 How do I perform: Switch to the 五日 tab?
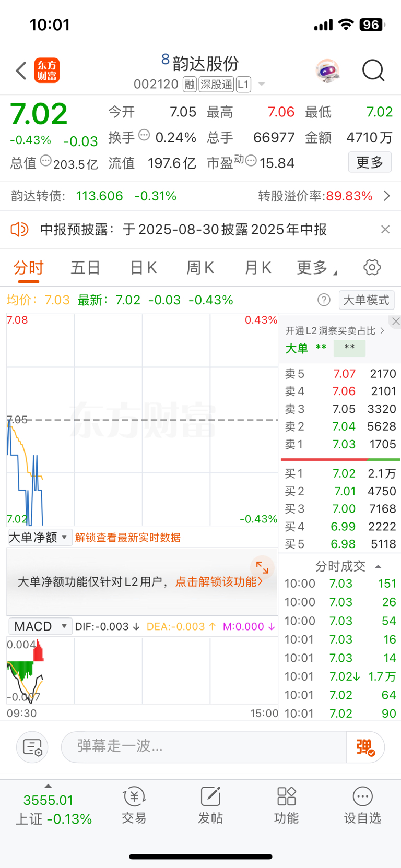click(x=86, y=268)
